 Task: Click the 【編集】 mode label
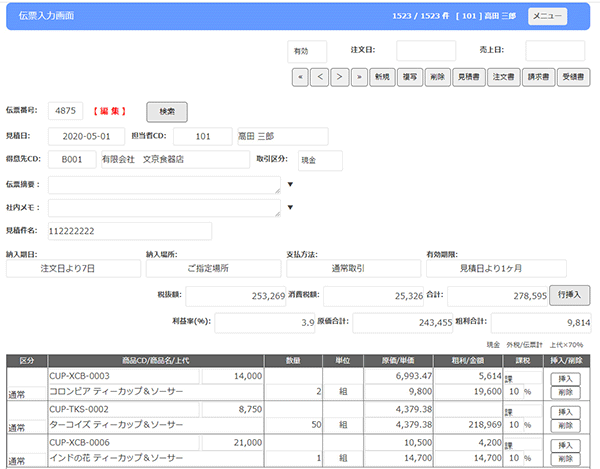pyautogui.click(x=109, y=111)
